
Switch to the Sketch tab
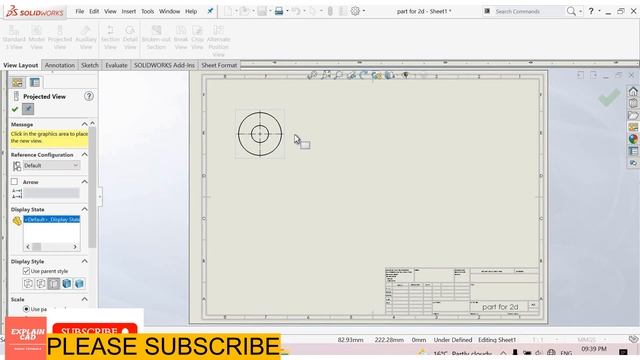pyautogui.click(x=89, y=65)
